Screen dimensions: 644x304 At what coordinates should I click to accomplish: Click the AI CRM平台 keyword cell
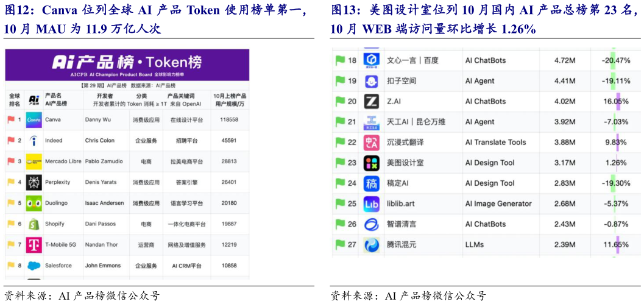coord(187,266)
